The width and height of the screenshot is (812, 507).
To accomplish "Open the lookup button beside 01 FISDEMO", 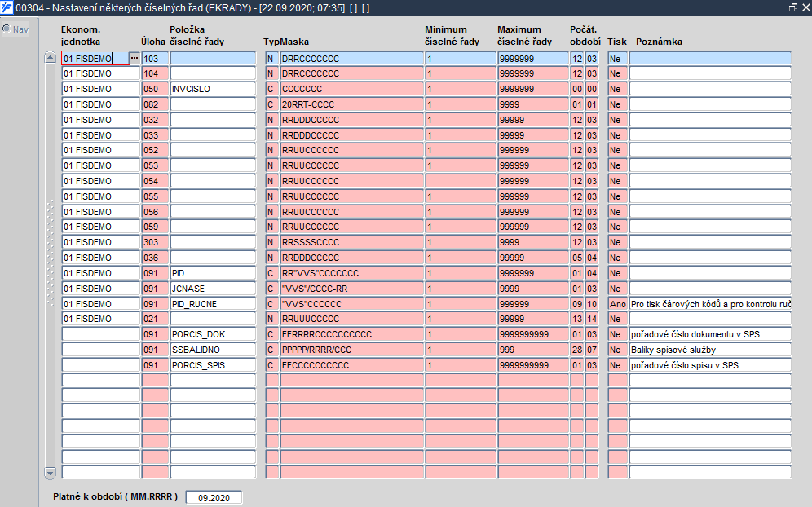I will (135, 58).
